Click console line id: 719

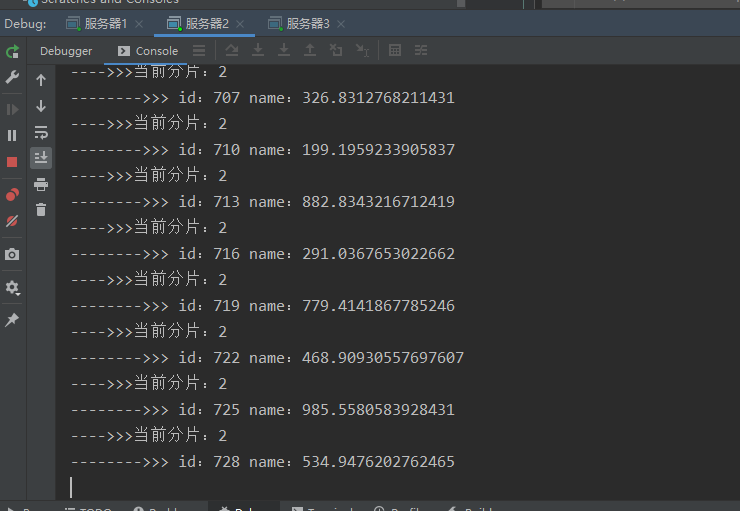[x=262, y=306]
